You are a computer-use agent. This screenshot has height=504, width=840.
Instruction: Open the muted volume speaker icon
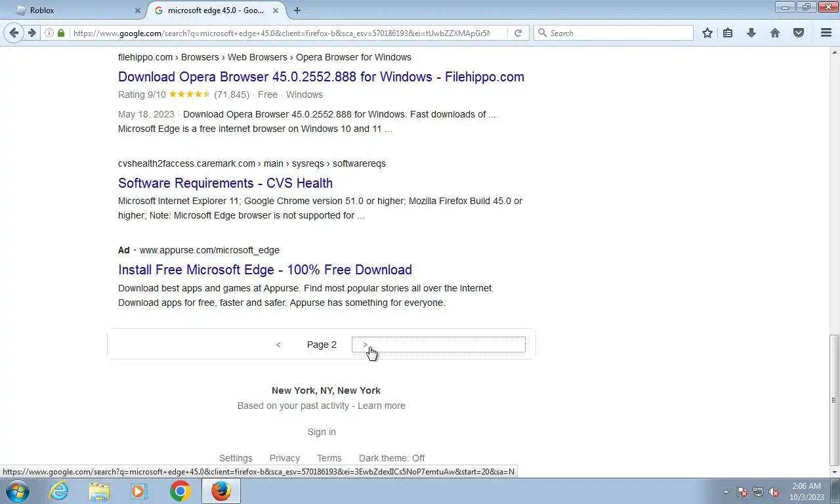point(774,492)
